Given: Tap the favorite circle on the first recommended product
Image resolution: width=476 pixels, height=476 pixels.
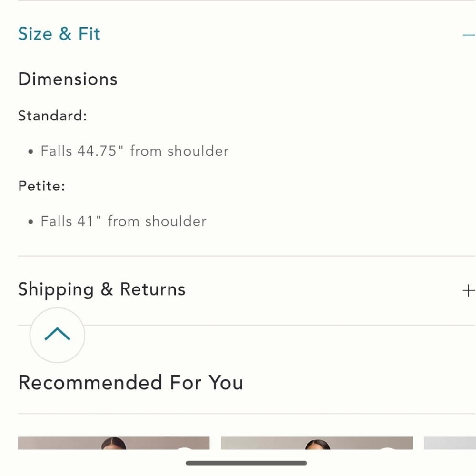Looking at the screenshot, I should (x=185, y=447).
